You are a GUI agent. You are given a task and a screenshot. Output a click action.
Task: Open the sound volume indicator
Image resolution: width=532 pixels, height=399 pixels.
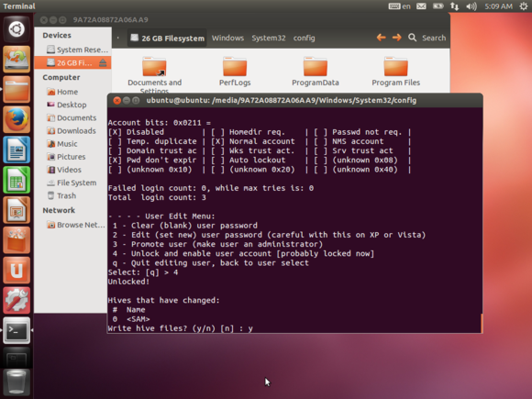(x=471, y=6)
